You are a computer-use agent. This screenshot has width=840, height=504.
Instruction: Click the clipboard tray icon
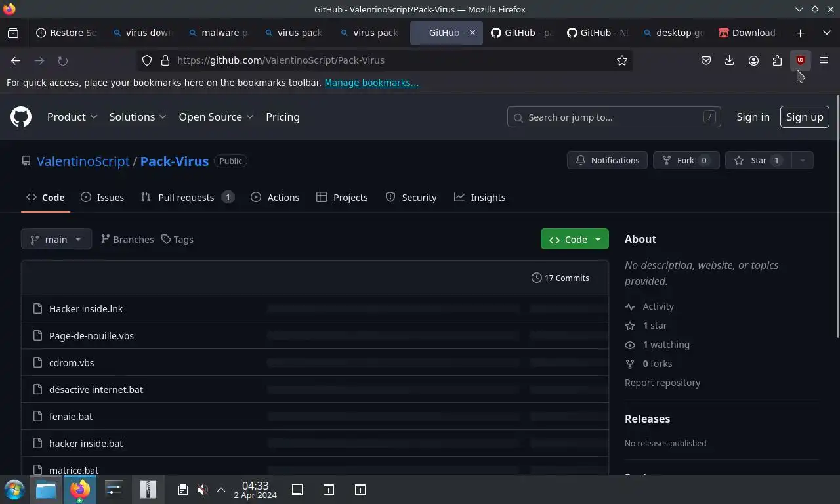point(183,490)
